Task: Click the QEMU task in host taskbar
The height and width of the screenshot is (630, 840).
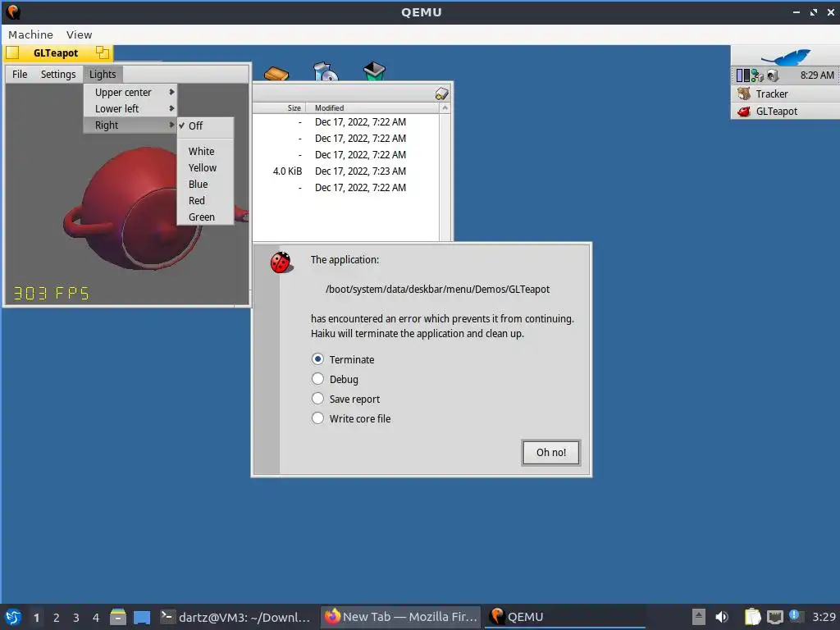Action: point(565,617)
